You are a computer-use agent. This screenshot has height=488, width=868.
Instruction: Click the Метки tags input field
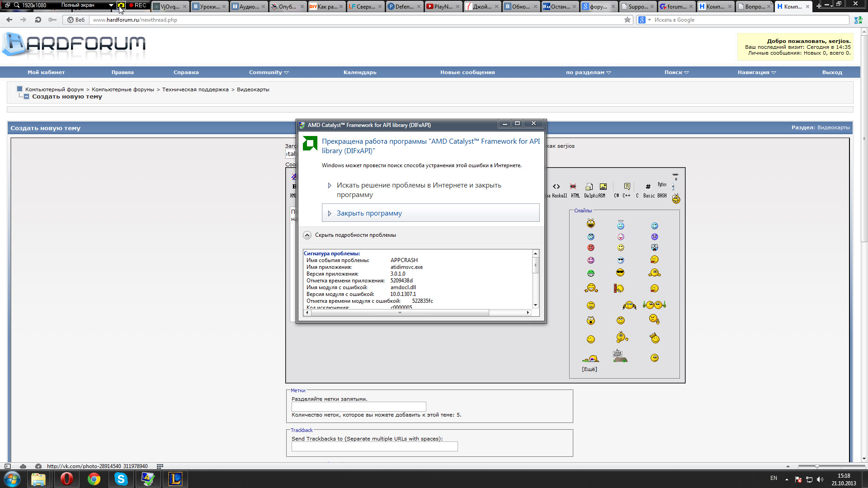[359, 407]
